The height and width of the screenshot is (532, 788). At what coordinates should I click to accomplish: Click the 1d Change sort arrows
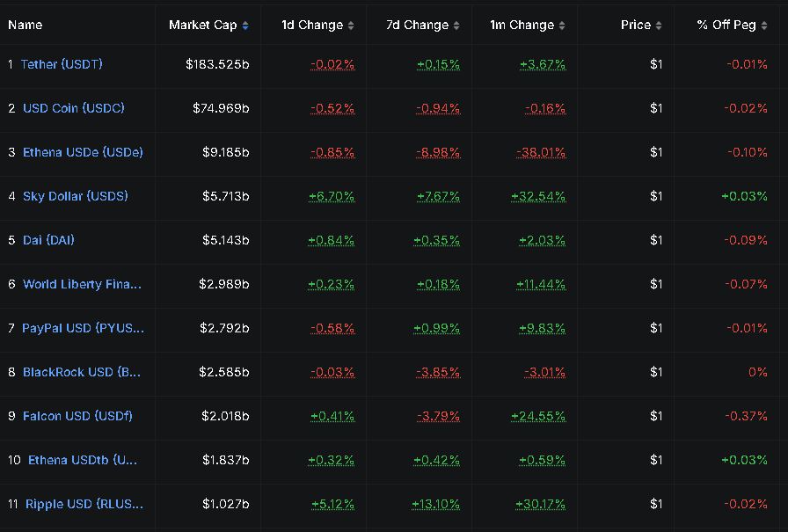click(x=351, y=26)
